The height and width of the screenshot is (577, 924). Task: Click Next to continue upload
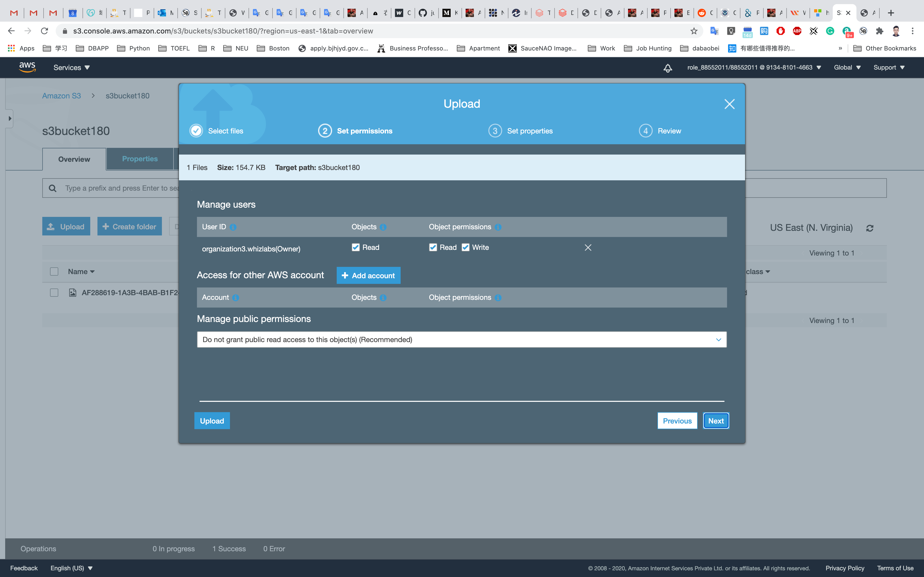715,421
